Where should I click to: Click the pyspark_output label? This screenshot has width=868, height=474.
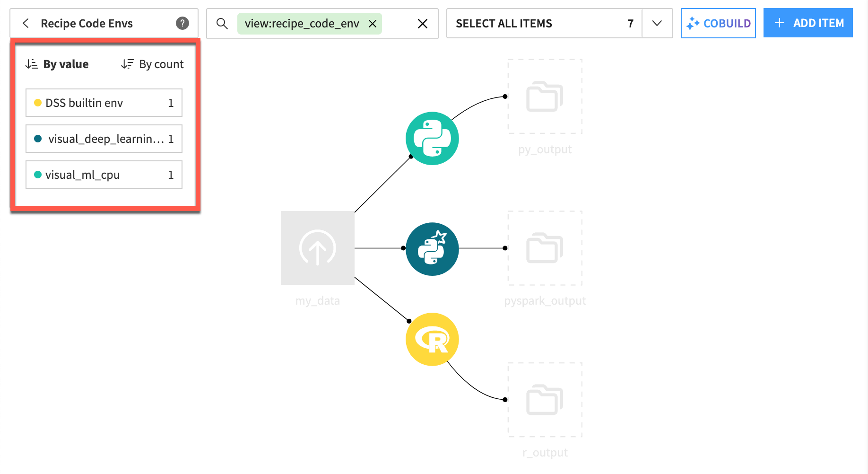[545, 301]
